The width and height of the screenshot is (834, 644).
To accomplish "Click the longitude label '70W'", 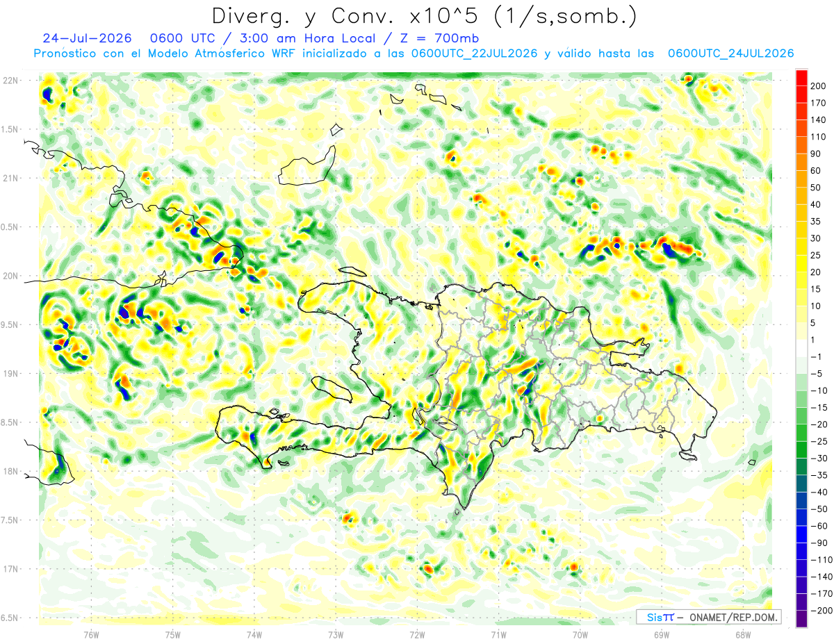I will pyautogui.click(x=580, y=634).
